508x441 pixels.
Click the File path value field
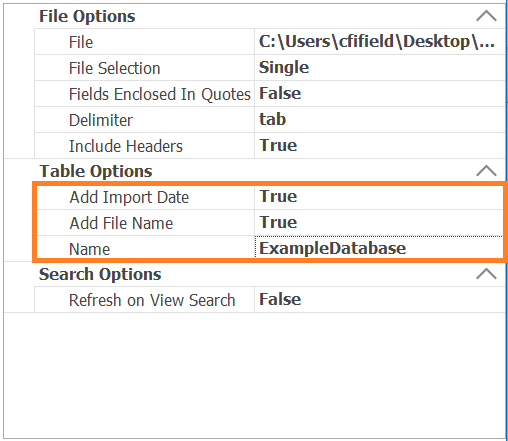click(x=380, y=42)
